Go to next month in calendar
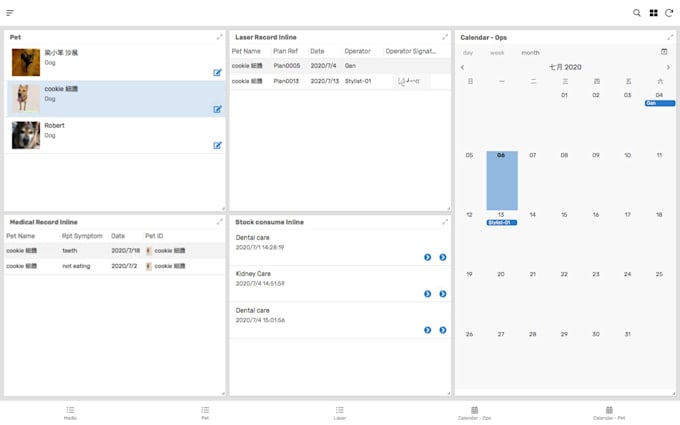 point(669,67)
